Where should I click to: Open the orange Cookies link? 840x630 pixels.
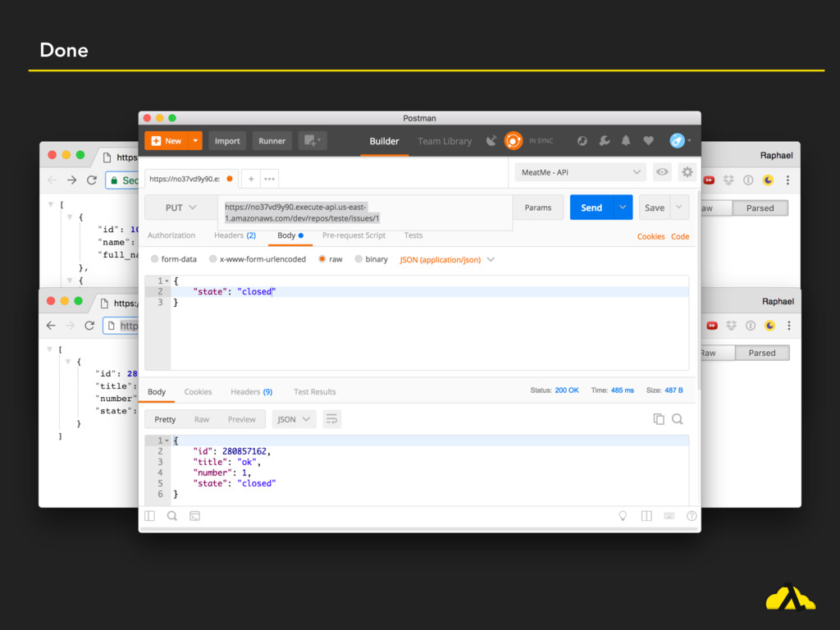(651, 236)
